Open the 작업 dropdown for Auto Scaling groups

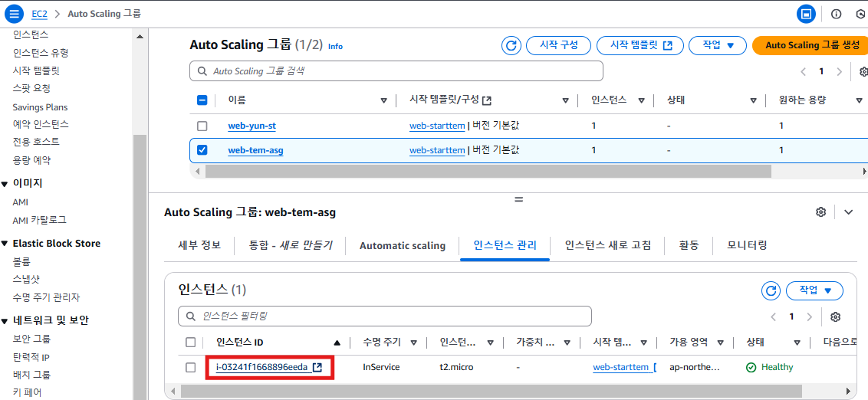pos(718,45)
